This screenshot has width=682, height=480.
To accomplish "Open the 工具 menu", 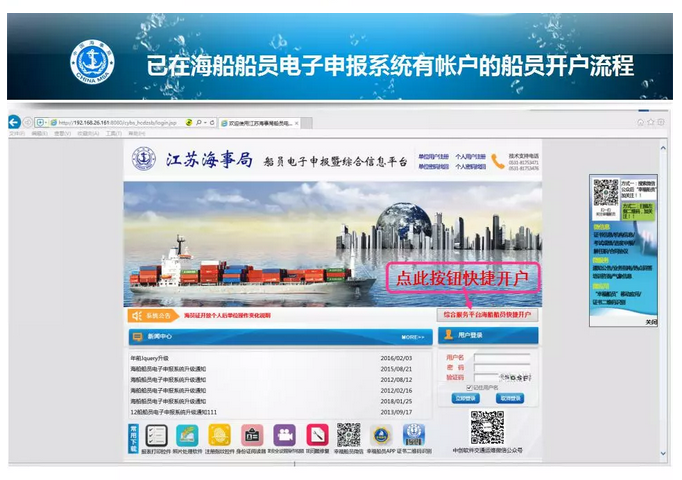I will [114, 133].
